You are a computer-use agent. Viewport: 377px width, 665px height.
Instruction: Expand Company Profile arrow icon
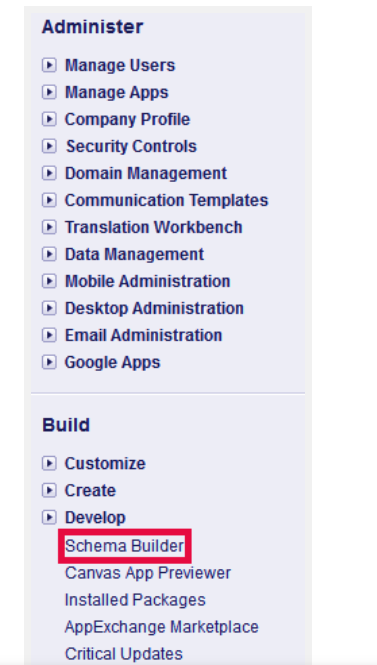49,119
